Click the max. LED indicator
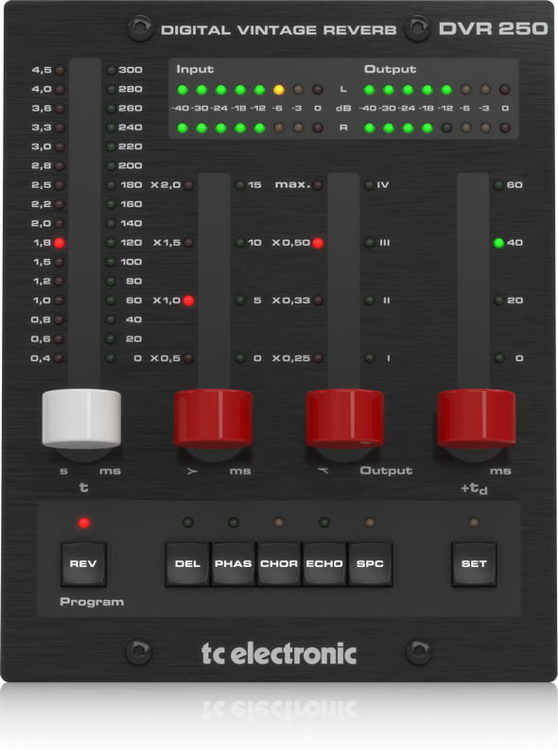The width and height of the screenshot is (558, 756). (x=318, y=184)
